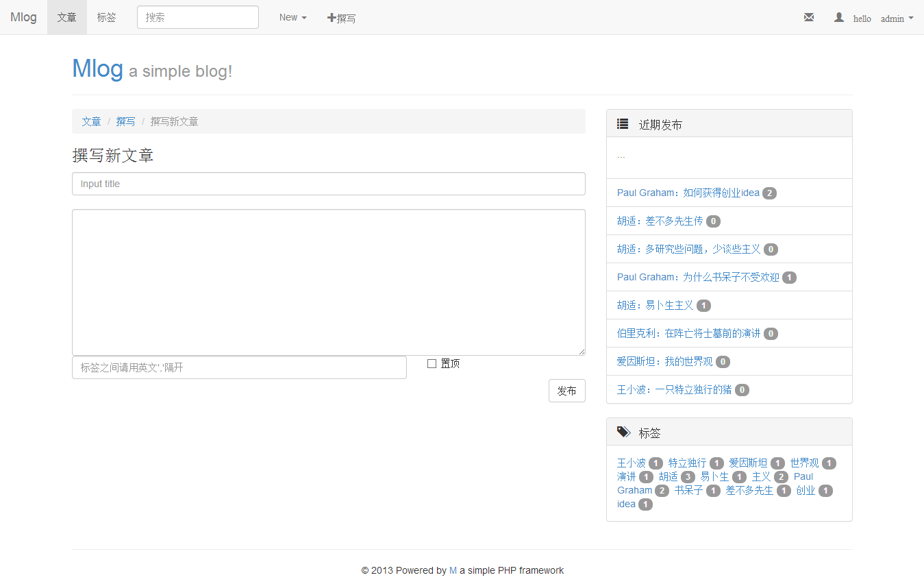The height and width of the screenshot is (584, 924).
Task: Open post 王小波：一只特立独行的猪
Action: click(674, 389)
